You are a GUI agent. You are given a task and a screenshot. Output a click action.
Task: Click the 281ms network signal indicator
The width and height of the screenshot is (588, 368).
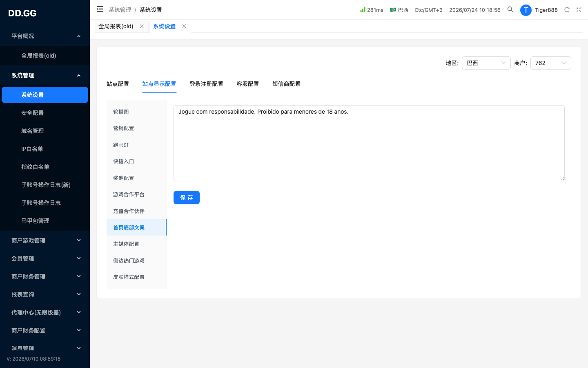click(x=372, y=10)
